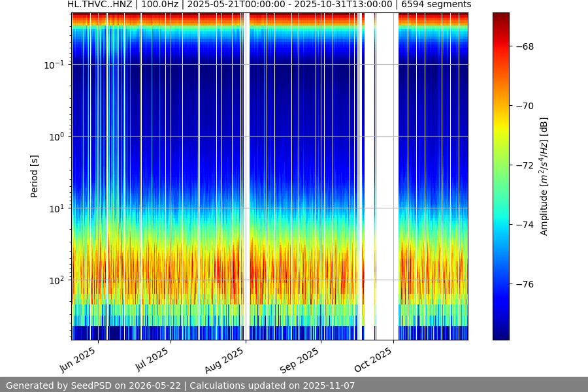This screenshot has height=392, width=588.
Task: Click the wide white data gap before Oct 2025
Action: [x=387, y=176]
